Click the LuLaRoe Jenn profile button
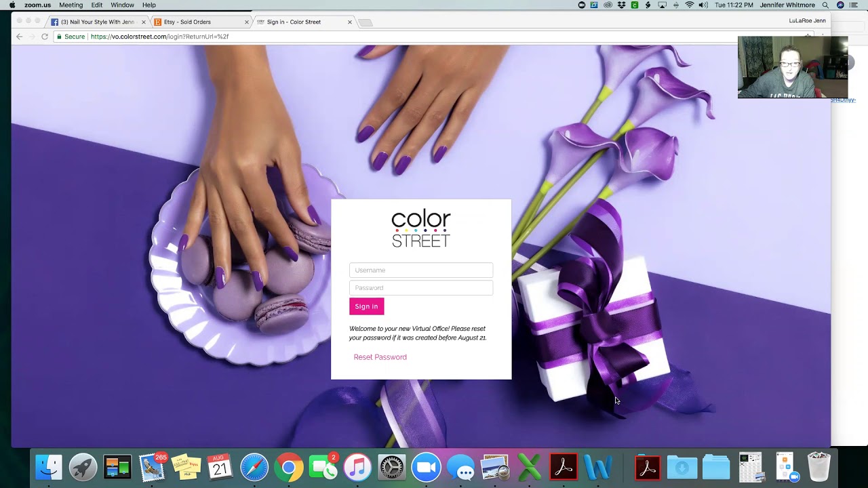 pos(807,21)
